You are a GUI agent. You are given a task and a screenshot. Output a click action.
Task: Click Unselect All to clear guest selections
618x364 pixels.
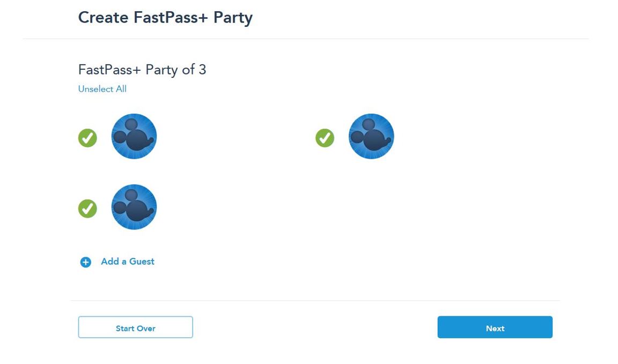[102, 88]
